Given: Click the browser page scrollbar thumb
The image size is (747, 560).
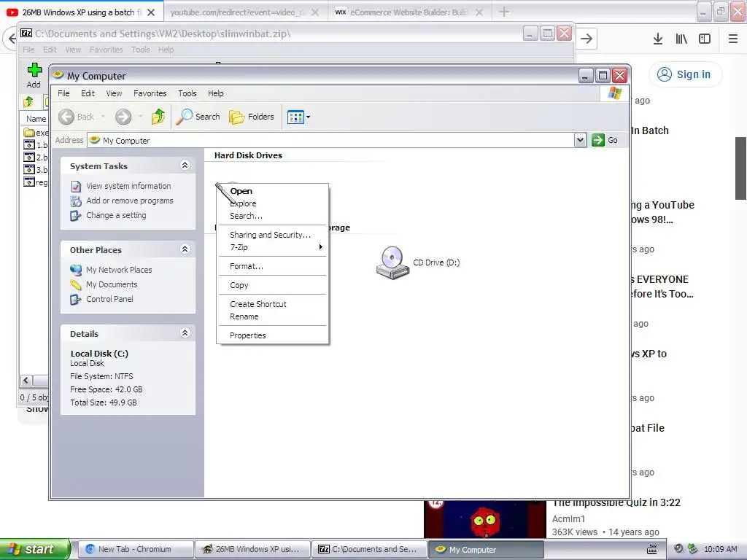Looking at the screenshot, I should [741, 168].
